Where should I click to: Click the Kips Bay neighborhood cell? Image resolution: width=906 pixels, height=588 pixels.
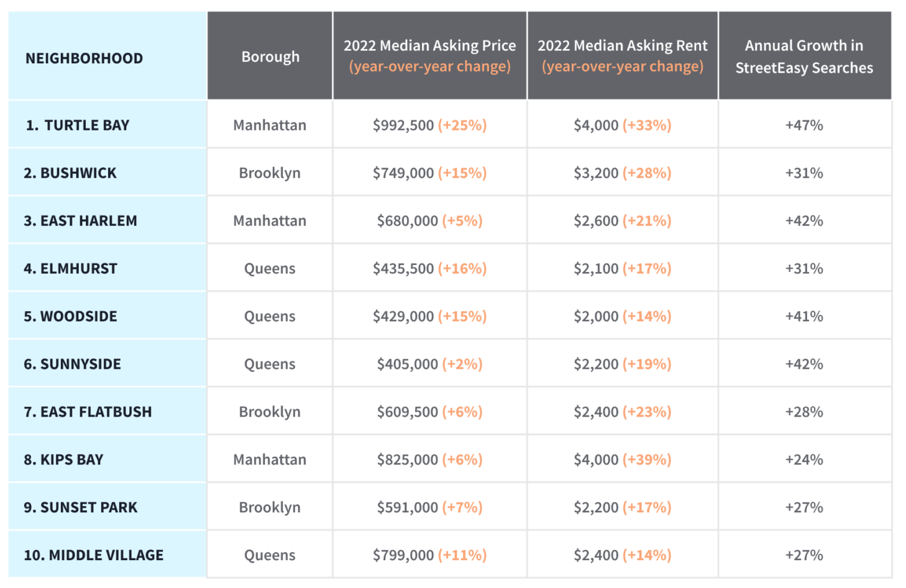63,460
